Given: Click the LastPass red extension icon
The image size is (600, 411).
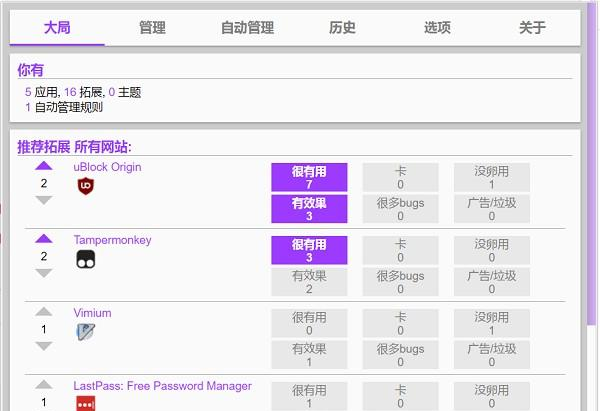Looking at the screenshot, I should pyautogui.click(x=86, y=403).
